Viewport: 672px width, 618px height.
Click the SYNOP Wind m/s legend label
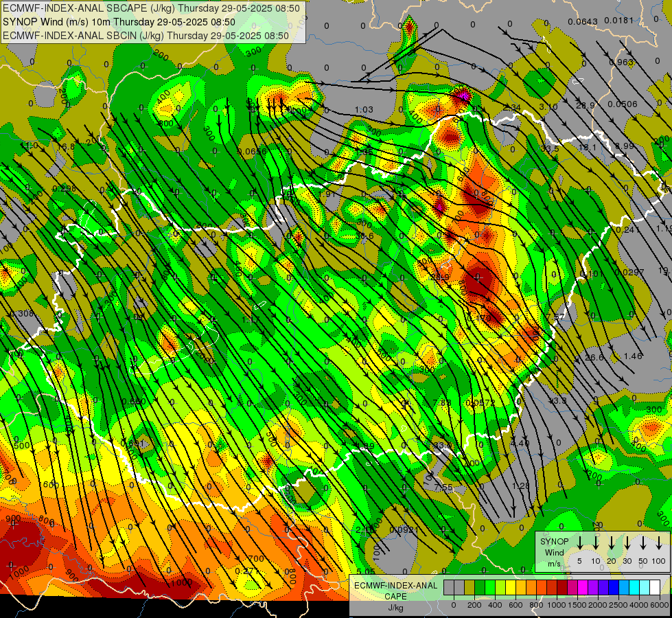point(554,553)
